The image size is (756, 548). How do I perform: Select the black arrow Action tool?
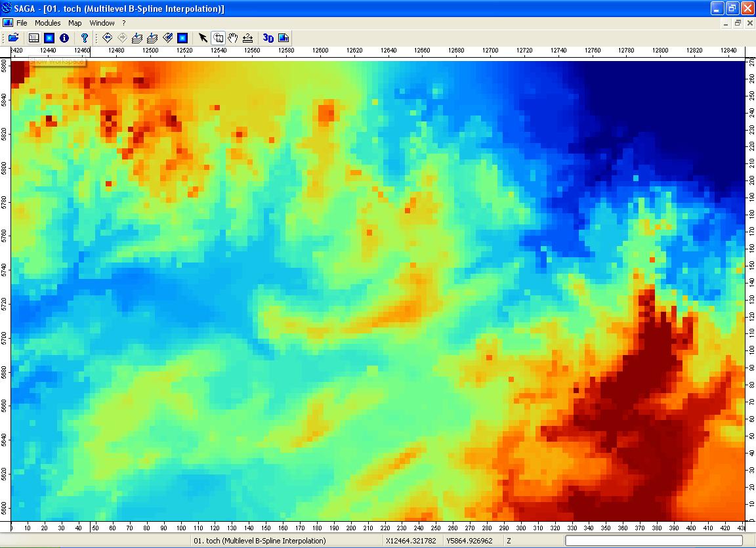click(203, 37)
